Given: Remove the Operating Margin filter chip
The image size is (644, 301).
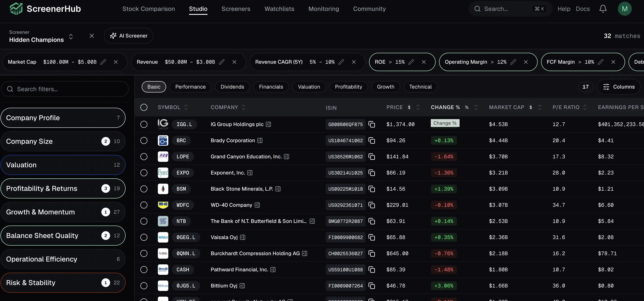Looking at the screenshot, I should click(x=526, y=62).
